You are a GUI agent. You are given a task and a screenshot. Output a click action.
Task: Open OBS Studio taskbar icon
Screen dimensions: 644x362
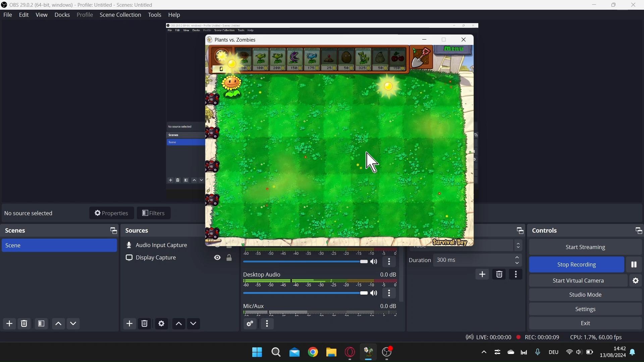click(x=387, y=352)
